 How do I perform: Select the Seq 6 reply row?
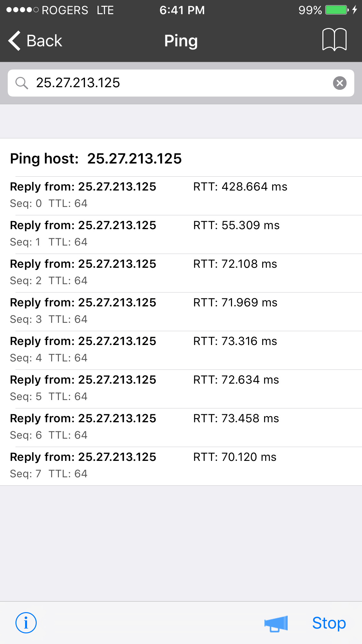[x=181, y=427]
